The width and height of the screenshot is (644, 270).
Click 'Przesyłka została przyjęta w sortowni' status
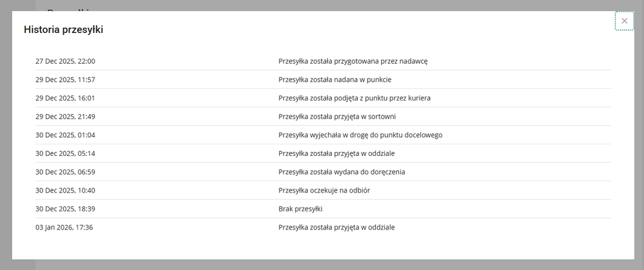pos(337,117)
